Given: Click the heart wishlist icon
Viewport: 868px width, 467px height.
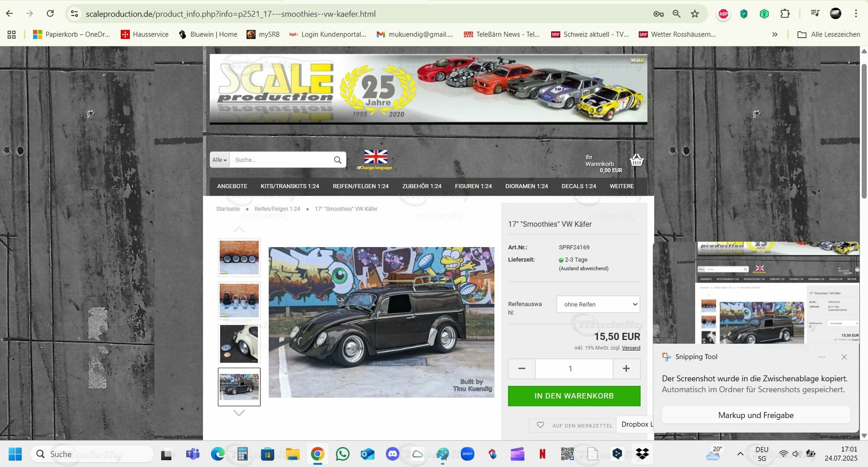Looking at the screenshot, I should click(540, 425).
